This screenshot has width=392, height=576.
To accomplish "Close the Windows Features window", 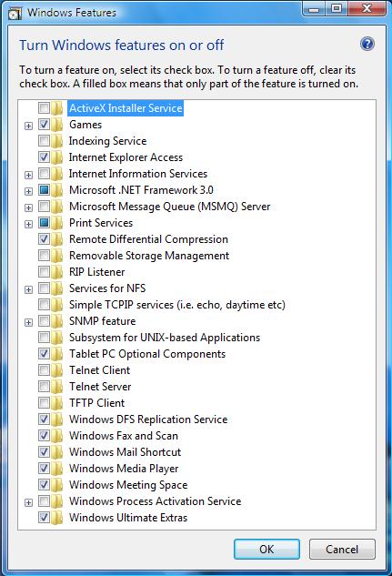I will [366, 9].
